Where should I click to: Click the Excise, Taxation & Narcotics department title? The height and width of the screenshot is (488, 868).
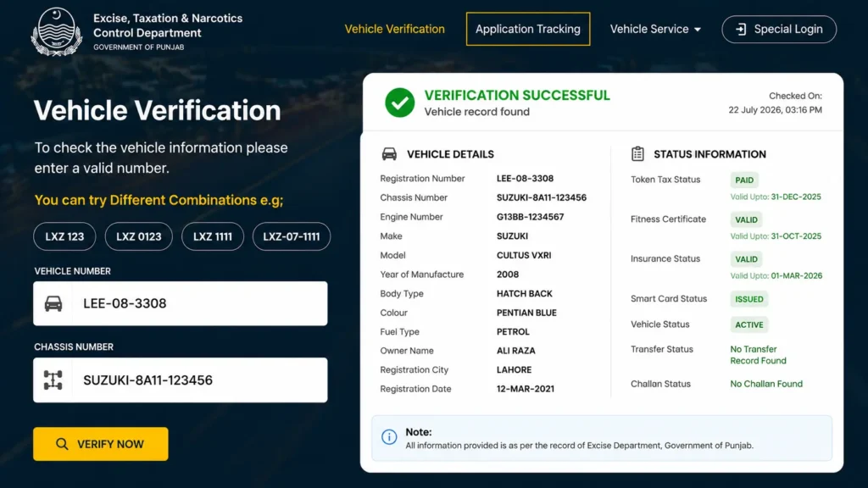168,25
